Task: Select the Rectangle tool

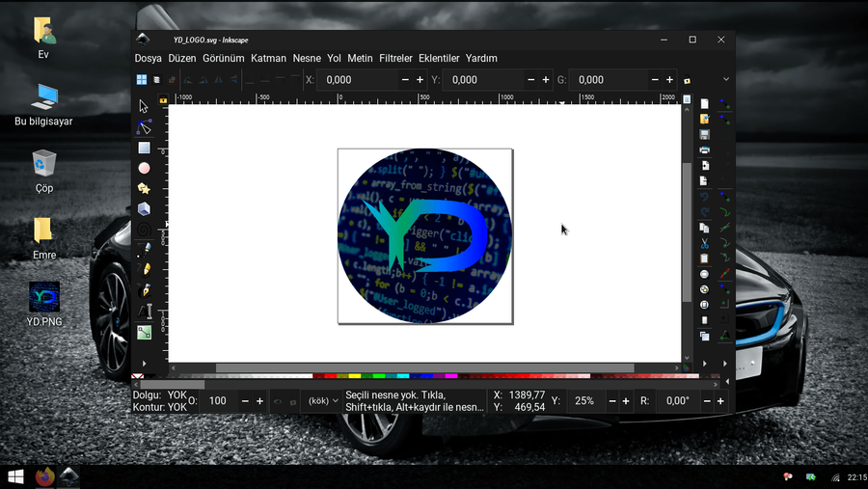Action: [x=144, y=148]
